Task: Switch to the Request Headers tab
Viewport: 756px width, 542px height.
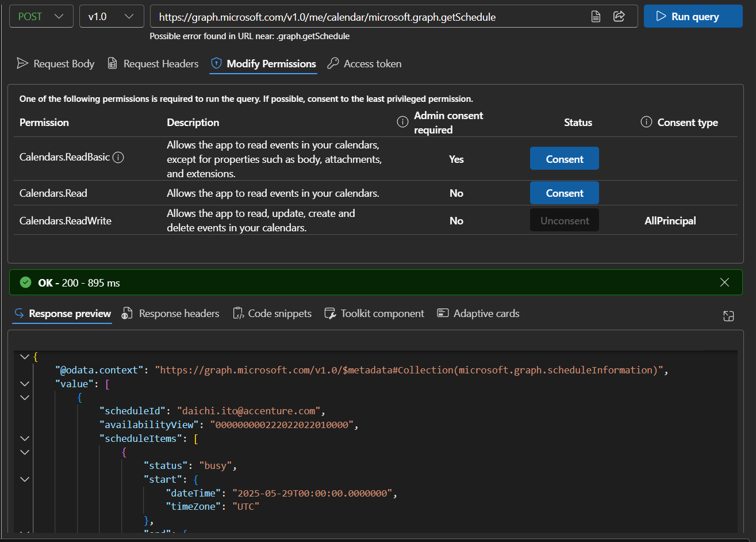Action: coord(153,64)
